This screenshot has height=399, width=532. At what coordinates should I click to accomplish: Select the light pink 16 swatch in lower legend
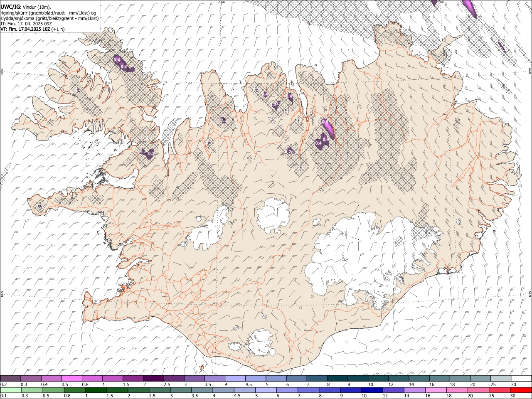(436, 390)
